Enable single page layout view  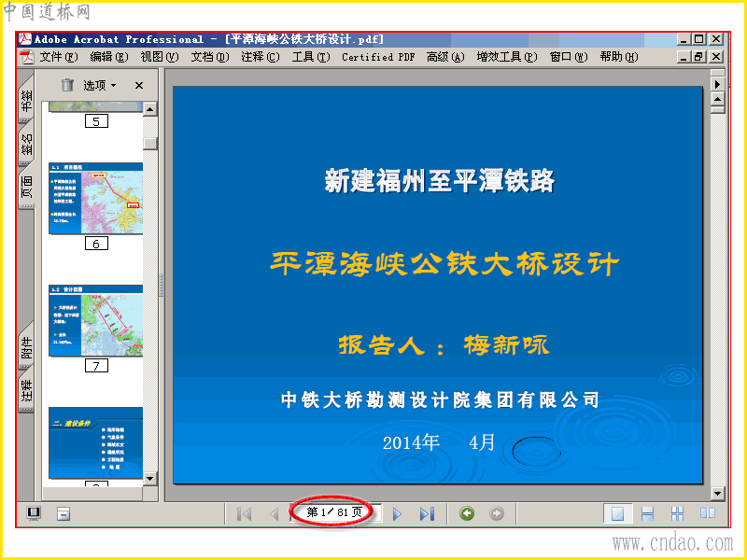tap(617, 513)
